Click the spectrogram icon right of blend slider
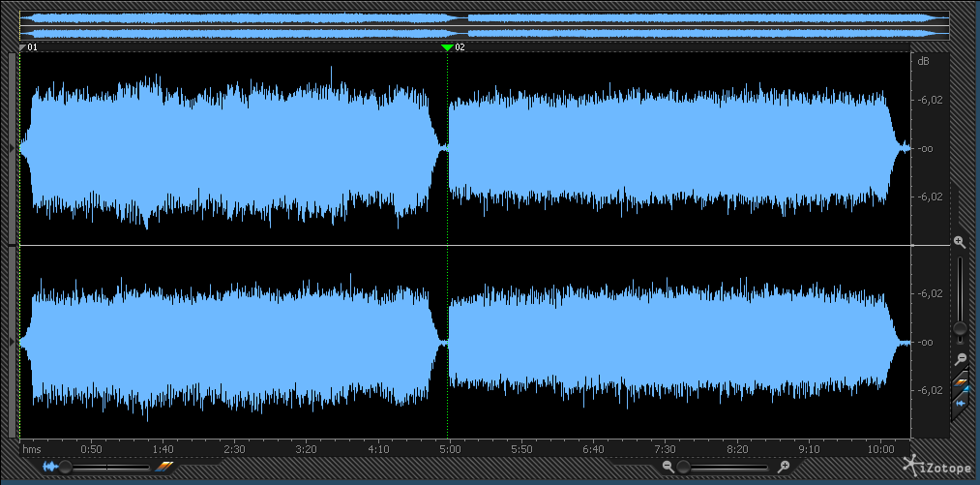The image size is (980, 485). [163, 467]
